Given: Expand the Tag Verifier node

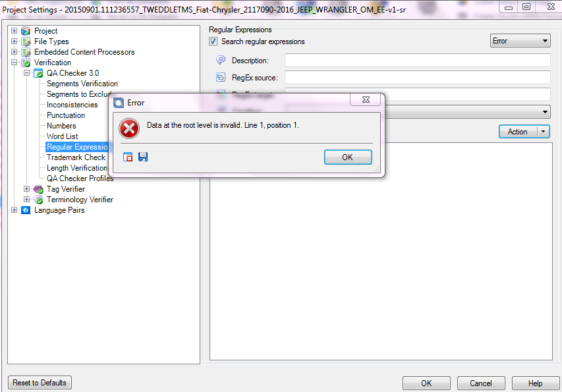Looking at the screenshot, I should click(x=26, y=189).
